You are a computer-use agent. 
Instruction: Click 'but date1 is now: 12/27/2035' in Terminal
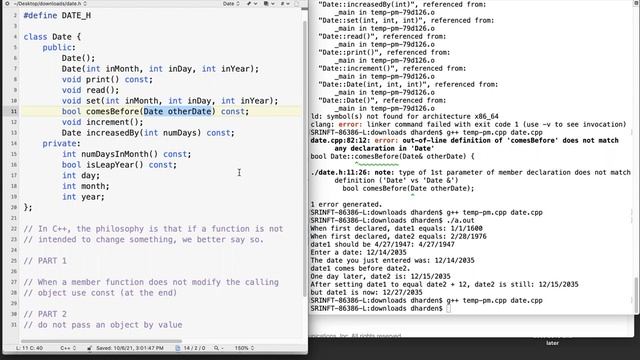pos(366,292)
